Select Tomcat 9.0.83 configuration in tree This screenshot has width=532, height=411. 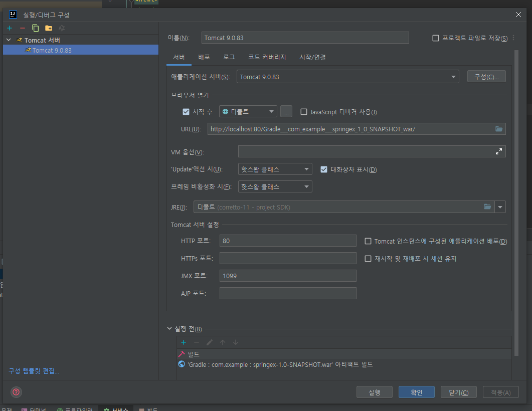[81, 50]
